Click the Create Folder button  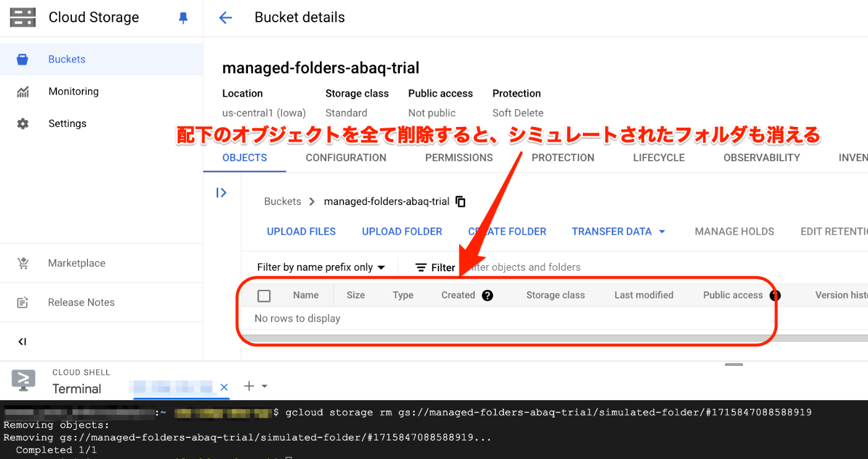click(507, 232)
